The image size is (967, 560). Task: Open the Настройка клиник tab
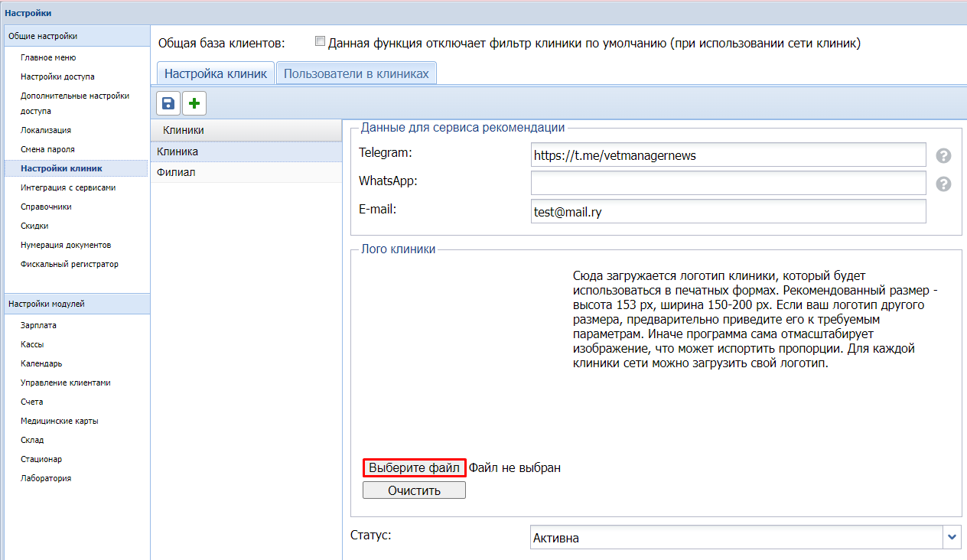[x=215, y=73]
